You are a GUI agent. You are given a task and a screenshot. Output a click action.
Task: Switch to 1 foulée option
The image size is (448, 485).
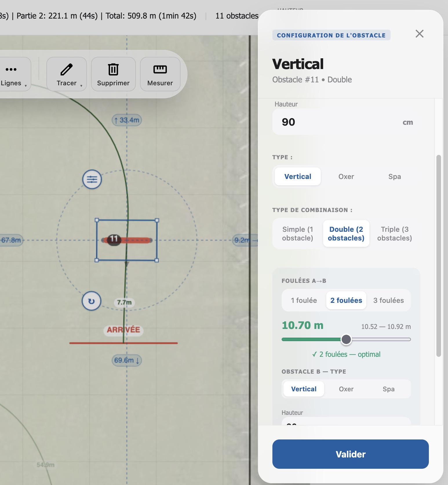click(x=304, y=300)
